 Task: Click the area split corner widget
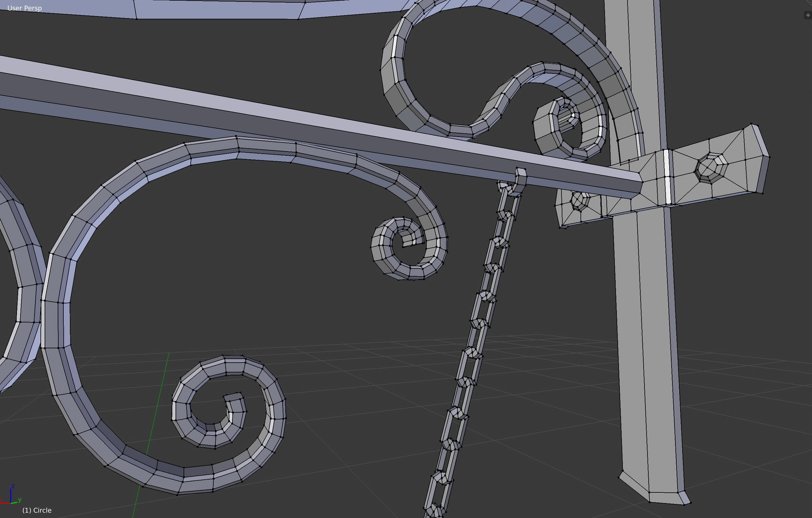coord(809,3)
